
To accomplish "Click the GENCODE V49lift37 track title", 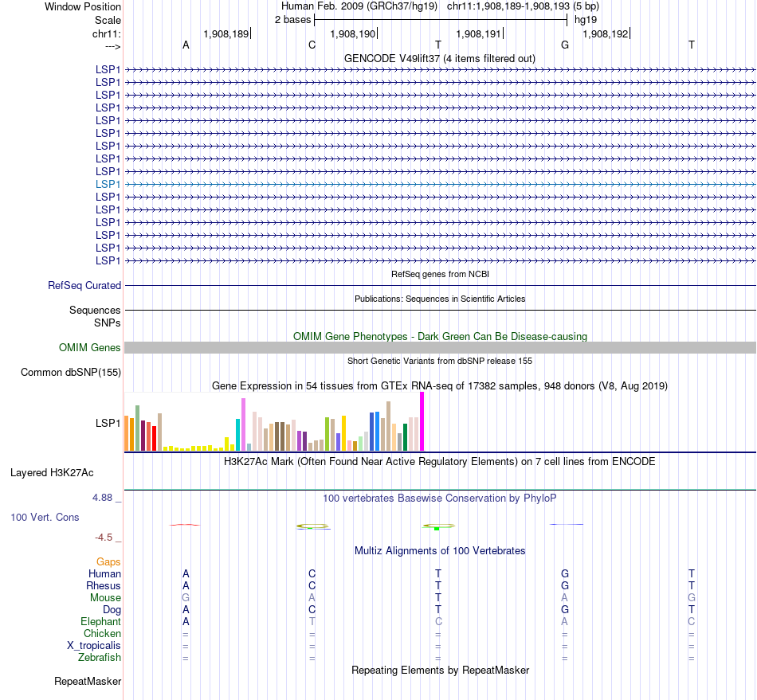I will (x=440, y=59).
